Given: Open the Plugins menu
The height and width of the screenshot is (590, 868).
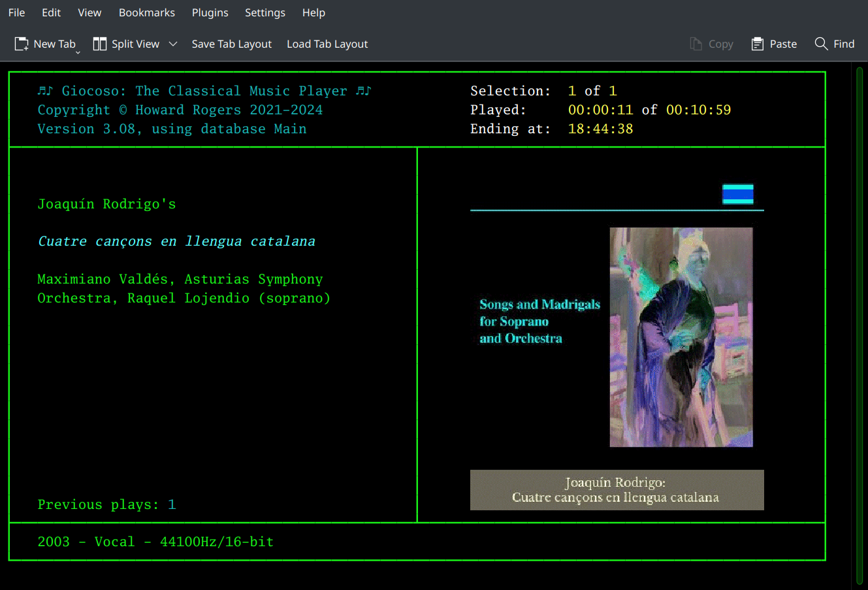Looking at the screenshot, I should [210, 12].
